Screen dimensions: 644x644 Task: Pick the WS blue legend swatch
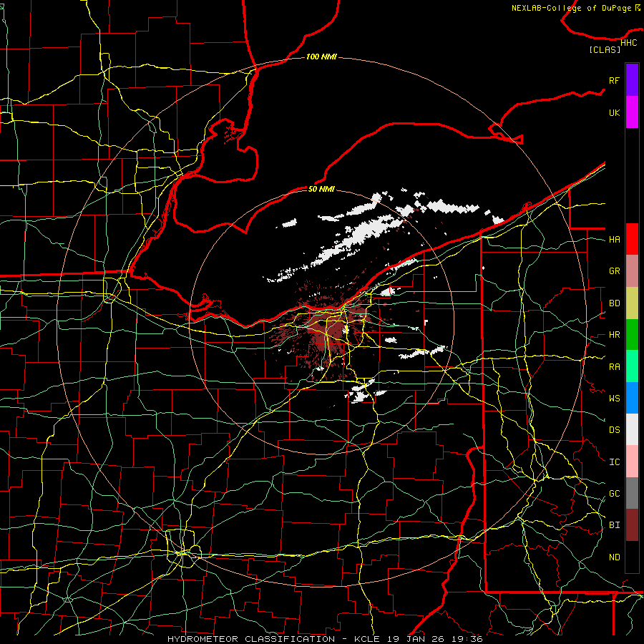pos(632,398)
